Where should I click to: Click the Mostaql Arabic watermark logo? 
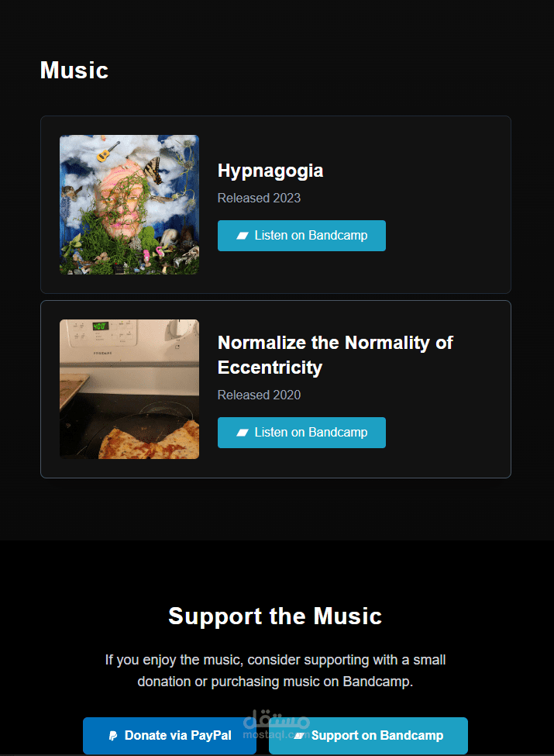(x=277, y=719)
